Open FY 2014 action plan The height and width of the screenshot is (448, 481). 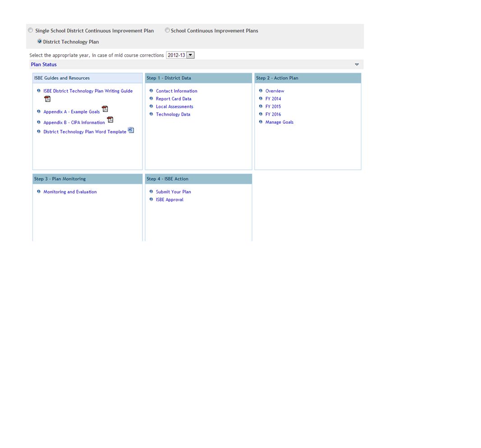tap(273, 99)
